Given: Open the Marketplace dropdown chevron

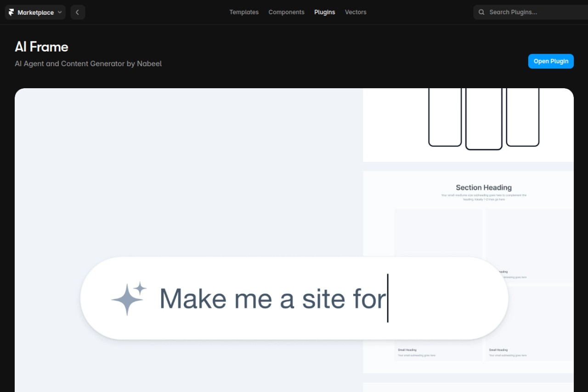Looking at the screenshot, I should click(x=60, y=12).
